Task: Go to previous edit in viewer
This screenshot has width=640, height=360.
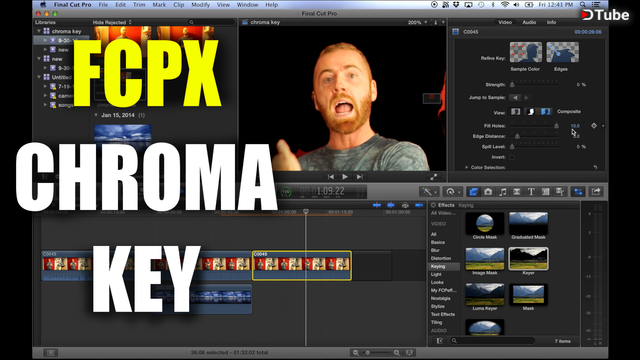Action: pyautogui.click(x=331, y=177)
